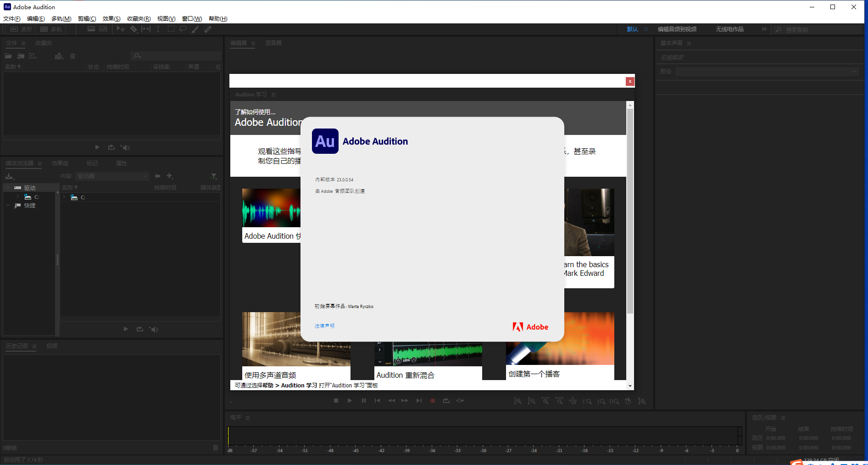
Task: Open the 效果(S) menu
Action: 111,18
